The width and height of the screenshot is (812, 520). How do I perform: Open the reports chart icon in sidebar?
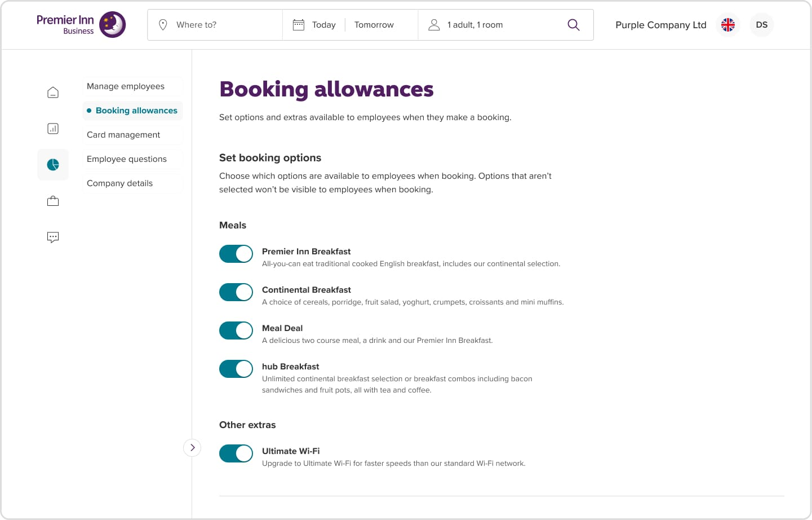53,129
